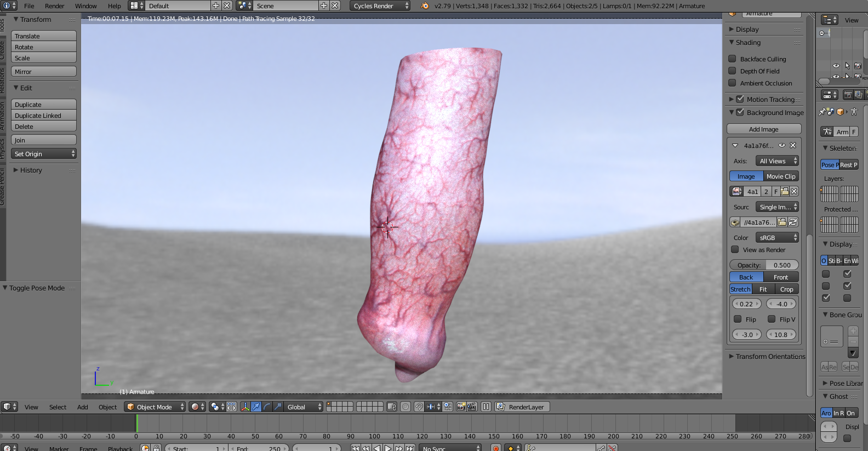Switch the background image to Front
The image size is (868, 451).
click(x=781, y=277)
